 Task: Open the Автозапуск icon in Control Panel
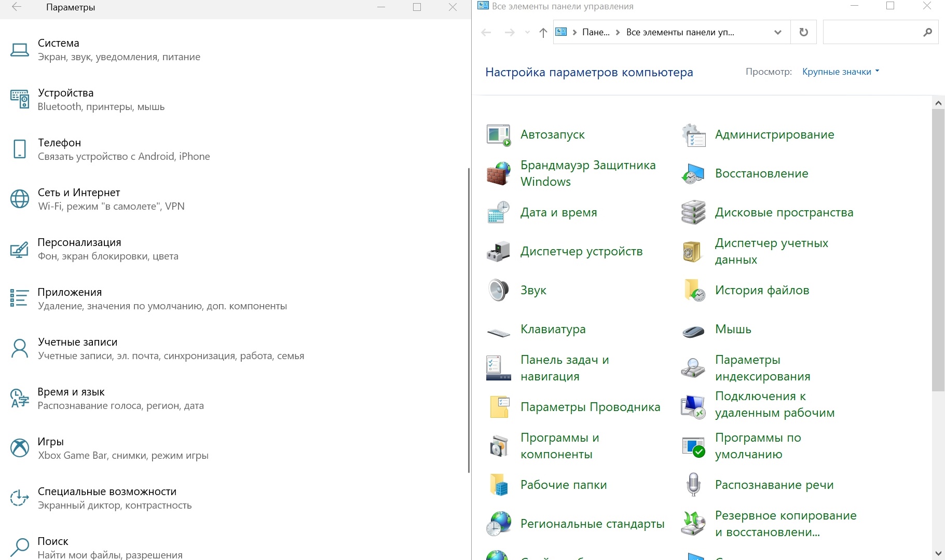point(498,135)
